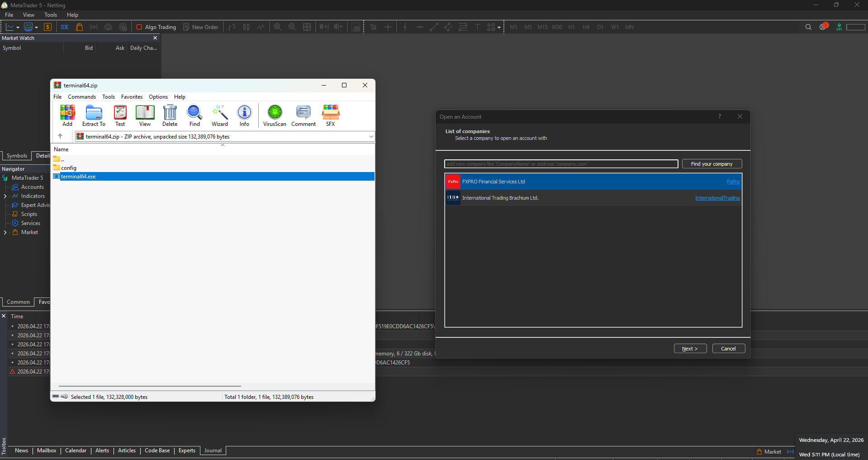This screenshot has height=460, width=868.
Task: Switch to the Calendar tab in Toolbox
Action: [x=76, y=450]
